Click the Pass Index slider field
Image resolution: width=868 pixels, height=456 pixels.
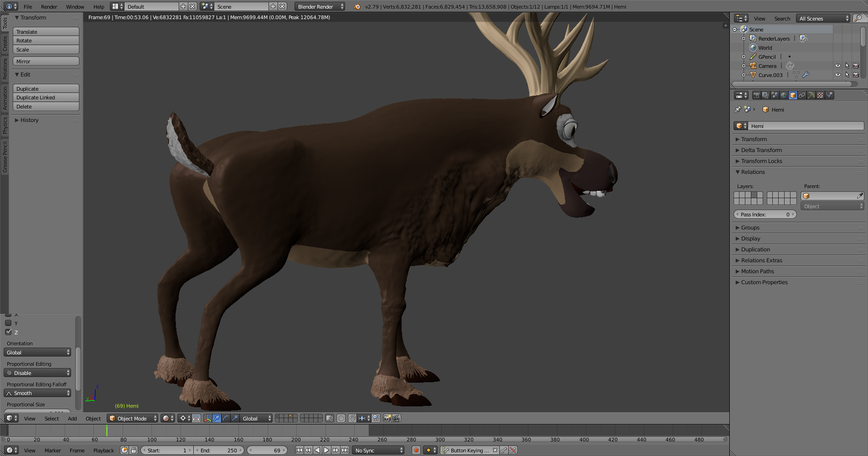click(x=765, y=214)
